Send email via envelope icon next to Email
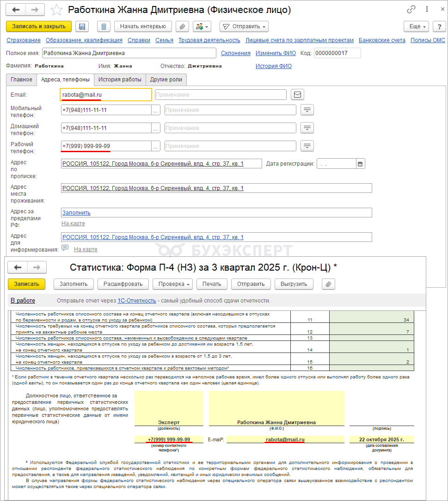The height and width of the screenshot is (501, 448). click(x=297, y=94)
